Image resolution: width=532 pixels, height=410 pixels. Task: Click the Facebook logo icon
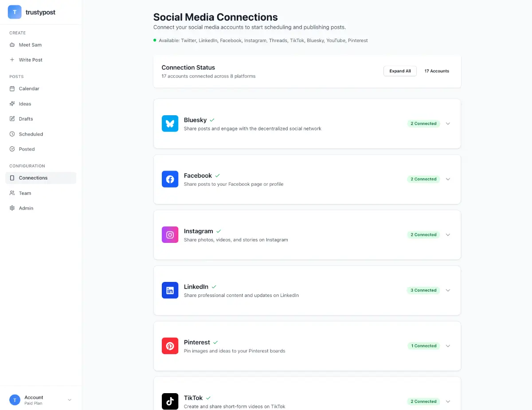(x=170, y=179)
